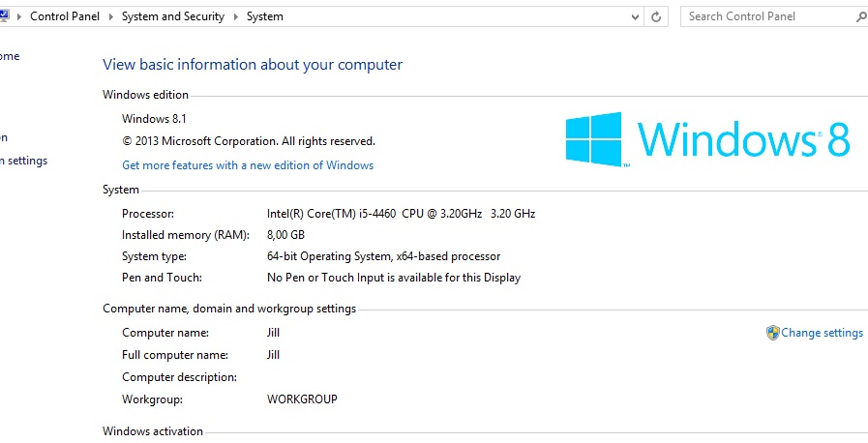This screenshot has height=443, width=868.
Task: Click the search magnifier icon
Action: click(861, 16)
